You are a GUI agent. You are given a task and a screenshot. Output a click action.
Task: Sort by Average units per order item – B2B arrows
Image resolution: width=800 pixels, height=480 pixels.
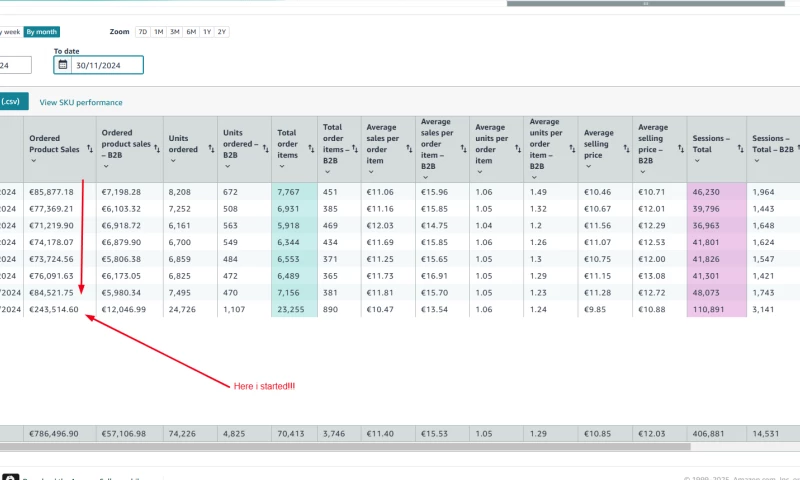coord(572,148)
